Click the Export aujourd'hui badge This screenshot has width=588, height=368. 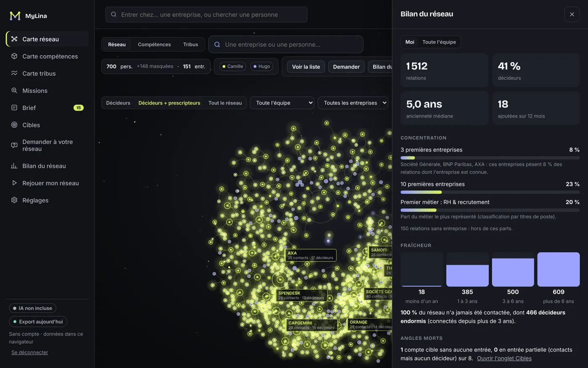[38, 322]
